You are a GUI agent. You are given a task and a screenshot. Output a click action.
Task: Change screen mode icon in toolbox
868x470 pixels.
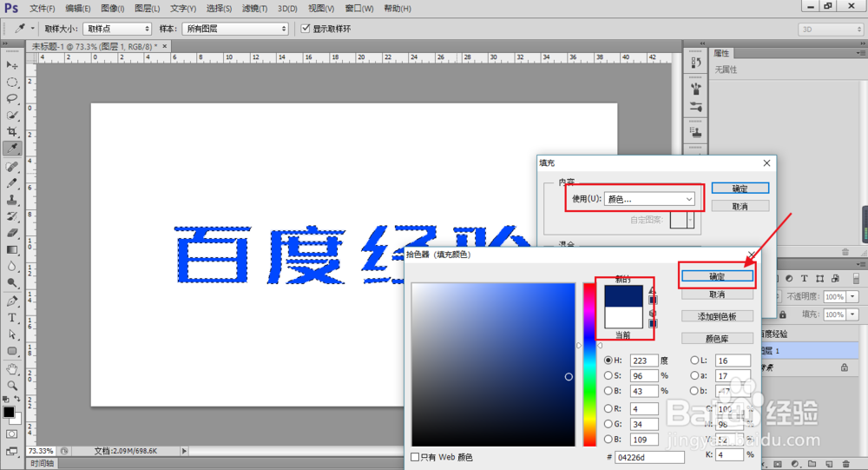11,451
